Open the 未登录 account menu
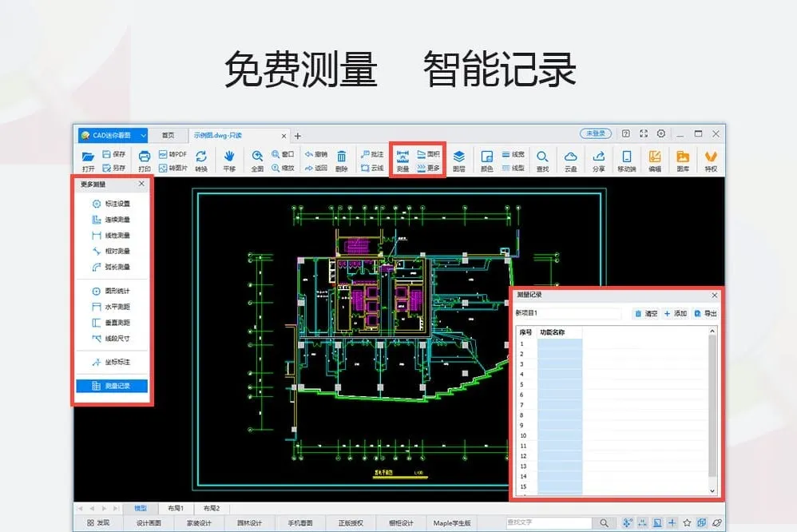This screenshot has width=797, height=532. point(595,133)
